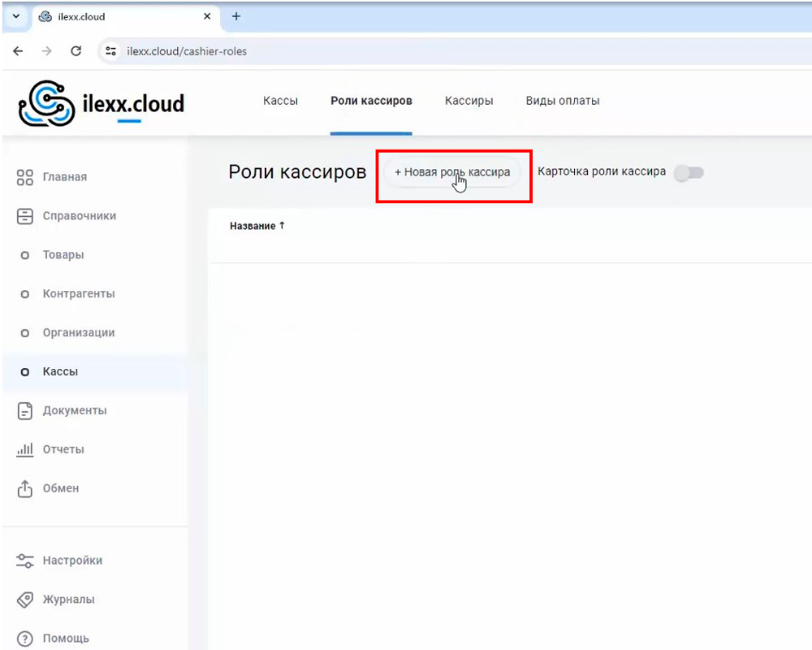Open Главная dashboard icon in sidebar
This screenshot has width=812, height=650.
[x=25, y=177]
